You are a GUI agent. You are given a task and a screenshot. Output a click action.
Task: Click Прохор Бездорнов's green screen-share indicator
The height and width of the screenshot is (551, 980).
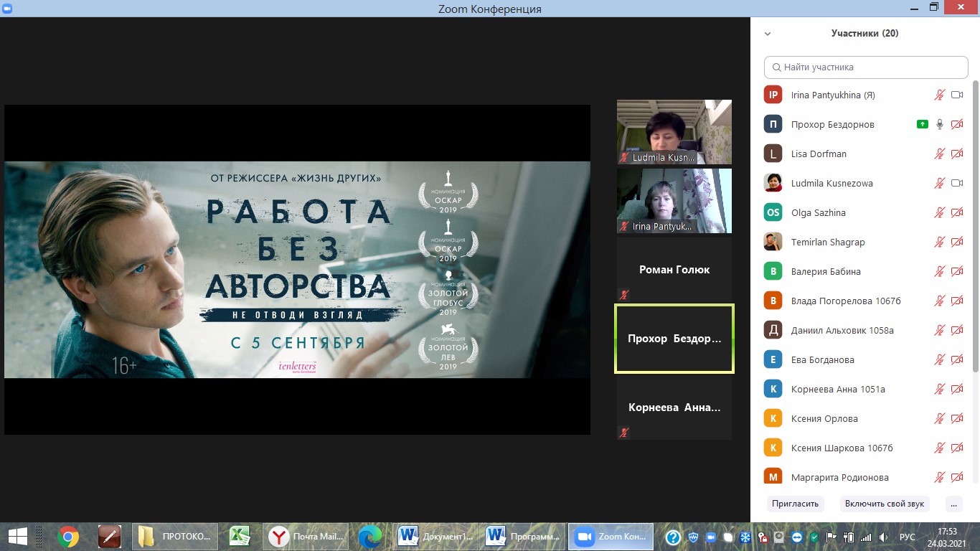(x=923, y=124)
